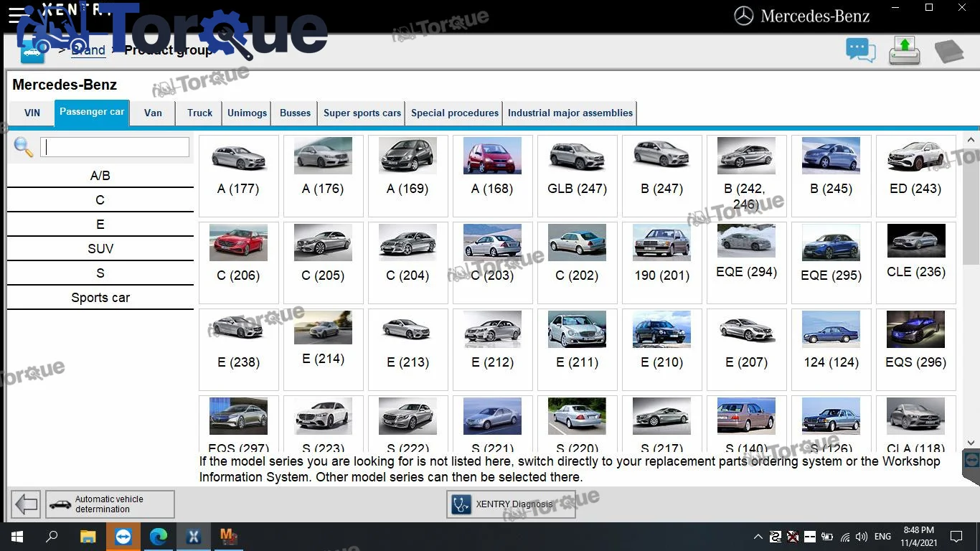
Task: Go back with the left arrow button
Action: (x=27, y=504)
